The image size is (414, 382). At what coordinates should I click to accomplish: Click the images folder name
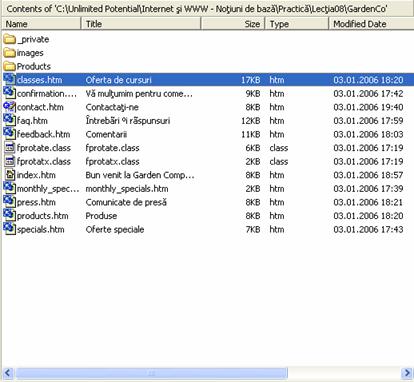click(x=30, y=53)
